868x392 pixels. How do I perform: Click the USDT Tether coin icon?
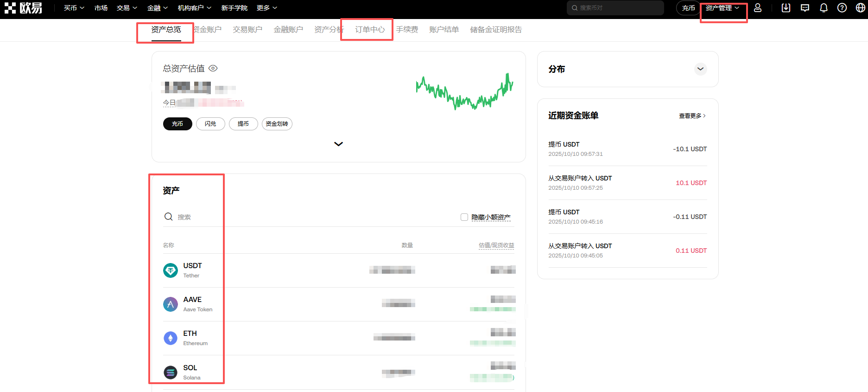tap(171, 270)
